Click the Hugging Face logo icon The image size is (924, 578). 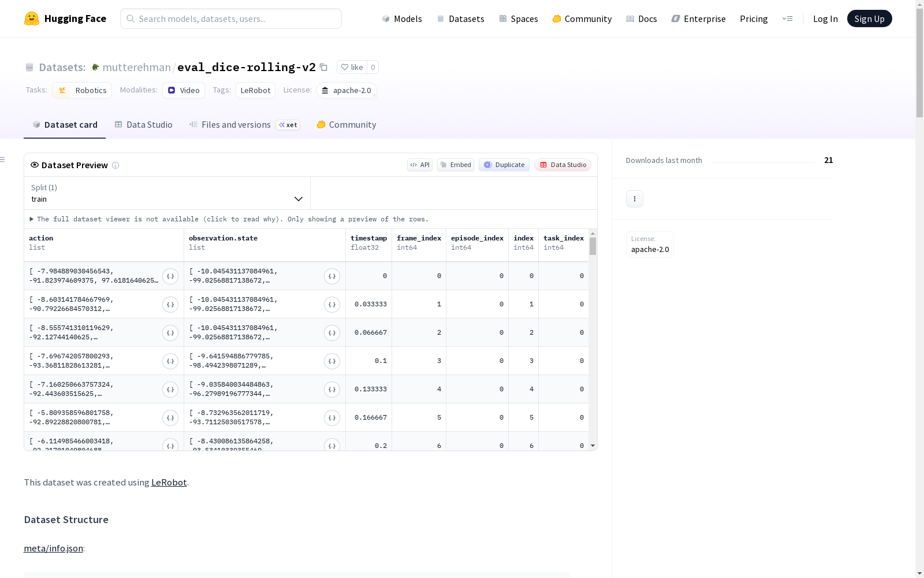(x=32, y=18)
